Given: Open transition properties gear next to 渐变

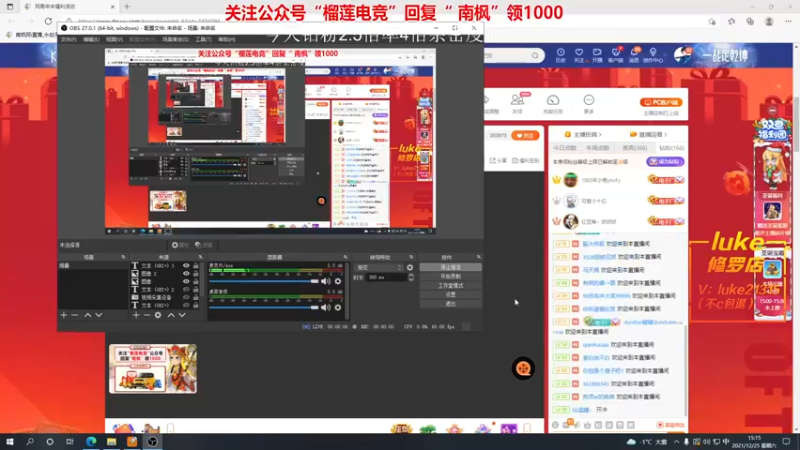Looking at the screenshot, I should click(x=410, y=267).
